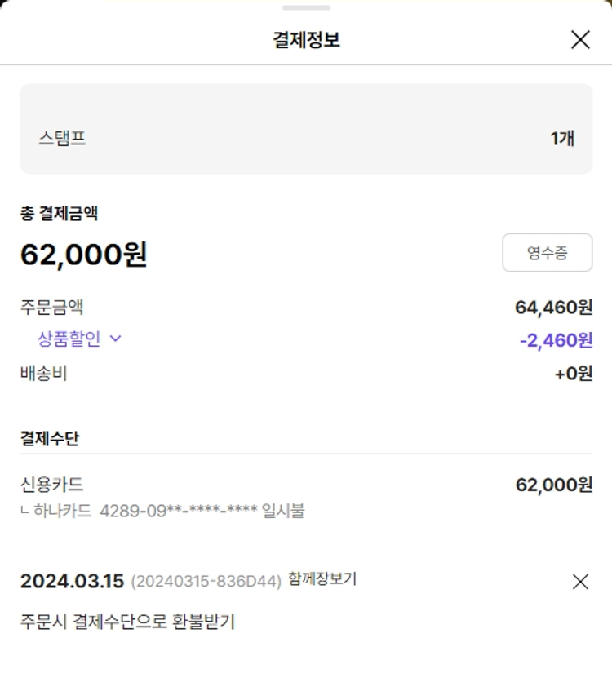This screenshot has width=612, height=700.
Task: Click the 2024.03.15 order date
Action: coord(72,582)
